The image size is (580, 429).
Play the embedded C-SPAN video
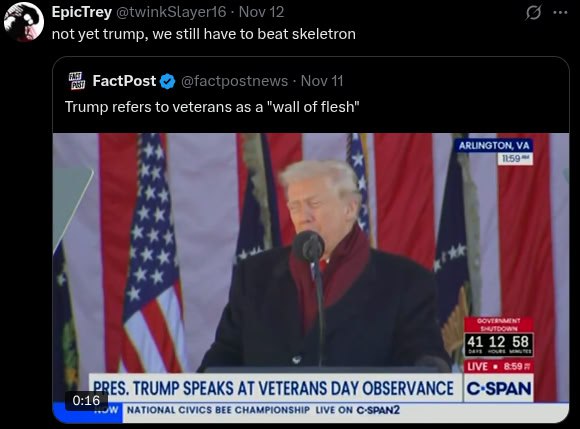click(x=311, y=278)
